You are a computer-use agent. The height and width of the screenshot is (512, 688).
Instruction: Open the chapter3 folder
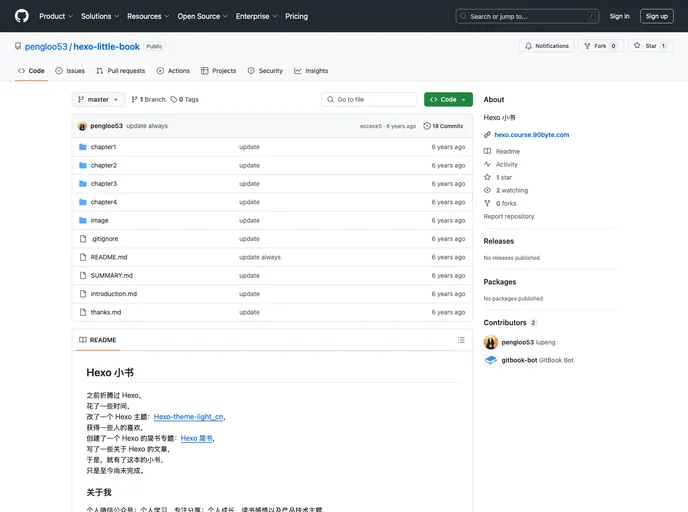point(104,184)
